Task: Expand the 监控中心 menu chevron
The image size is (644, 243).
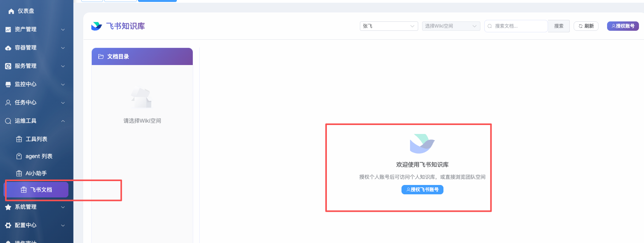Action: tap(63, 85)
